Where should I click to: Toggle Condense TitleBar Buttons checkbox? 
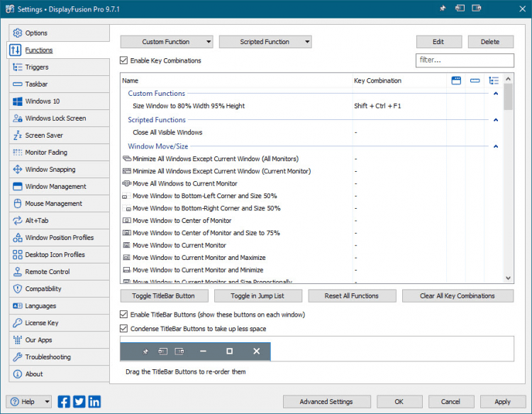[125, 329]
